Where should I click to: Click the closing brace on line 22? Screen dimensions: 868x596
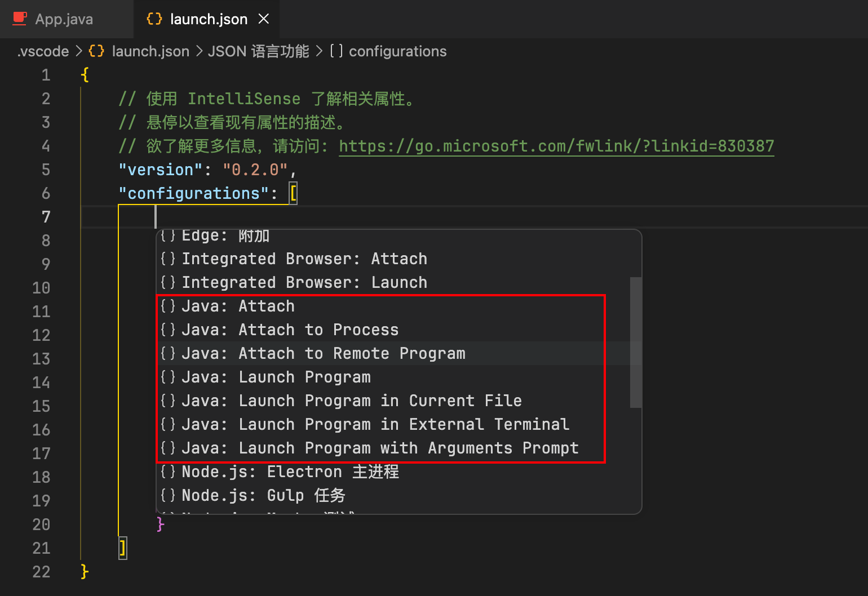click(x=85, y=572)
